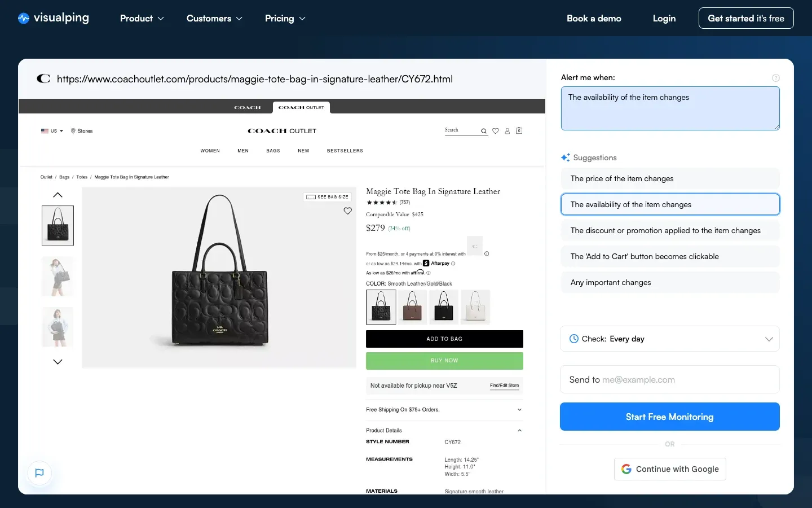Viewport: 812px width, 508px height.
Task: Click the Stores location link
Action: coord(82,131)
